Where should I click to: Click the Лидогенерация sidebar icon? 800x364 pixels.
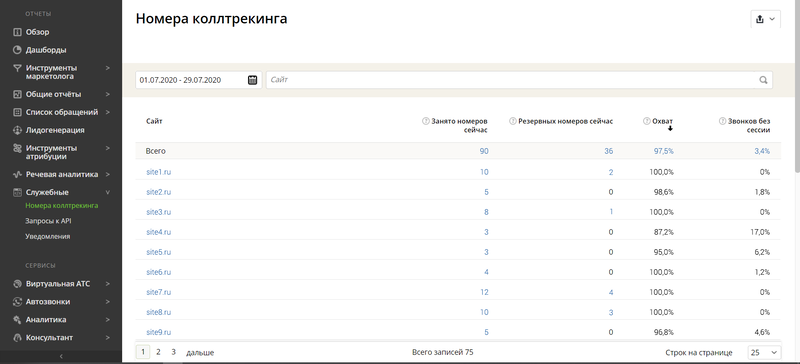click(x=17, y=130)
